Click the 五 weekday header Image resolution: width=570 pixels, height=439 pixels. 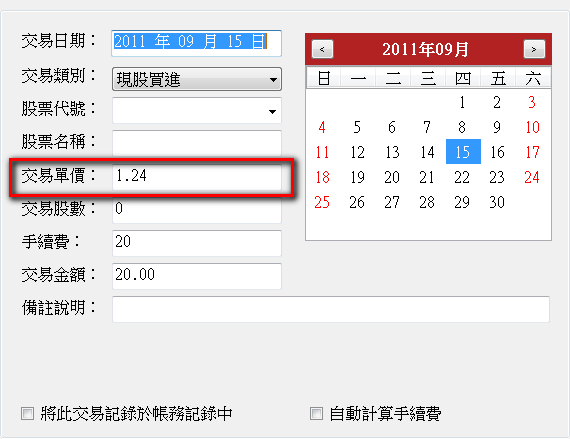point(498,77)
